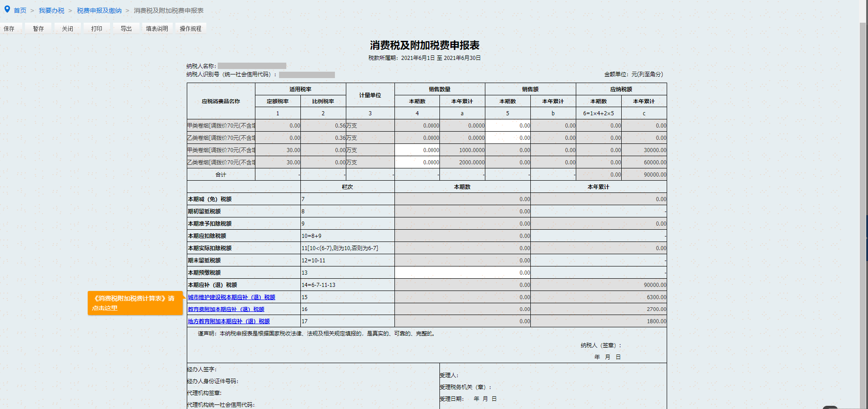Click the location pin icon beside 首页
Viewport: 868px width, 409px height.
7,9
